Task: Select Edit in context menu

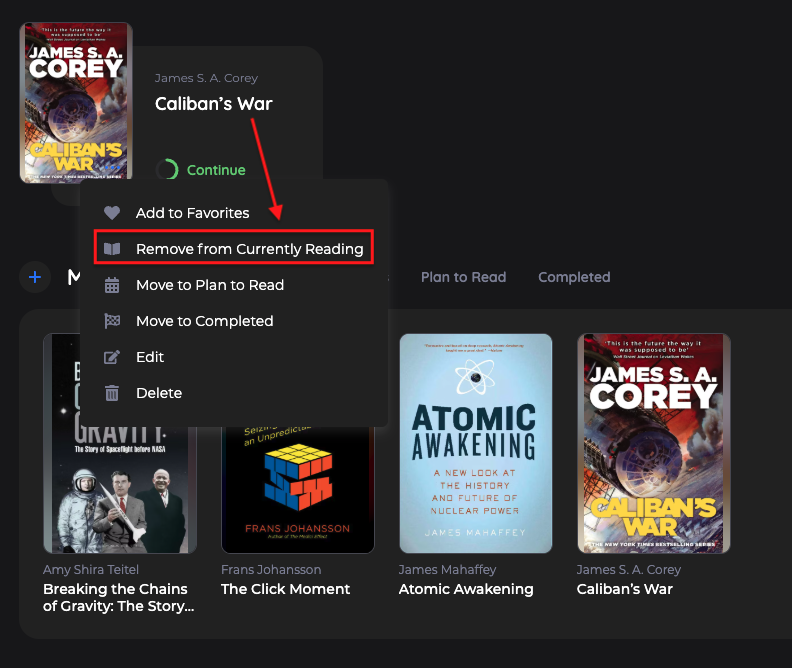Action: (150, 357)
